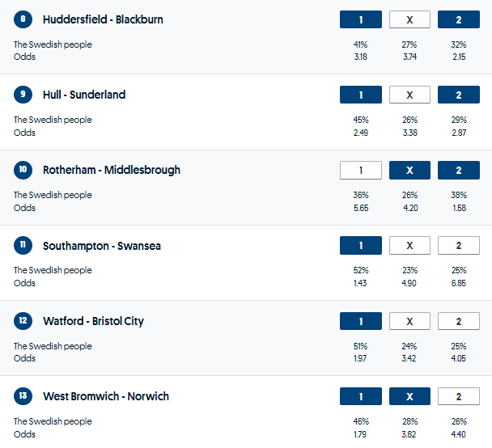Click the match number 8 badge
Screen dimensions: 492x448
click(x=23, y=19)
